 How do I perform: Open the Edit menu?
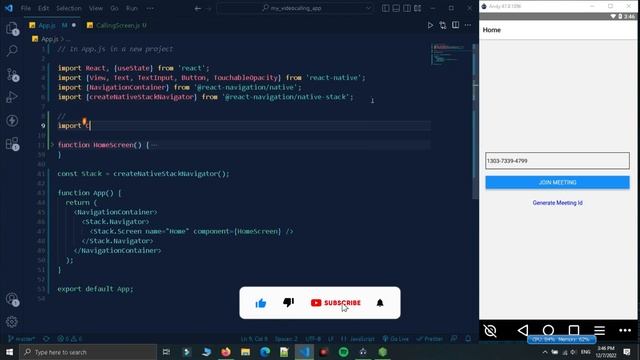43,8
